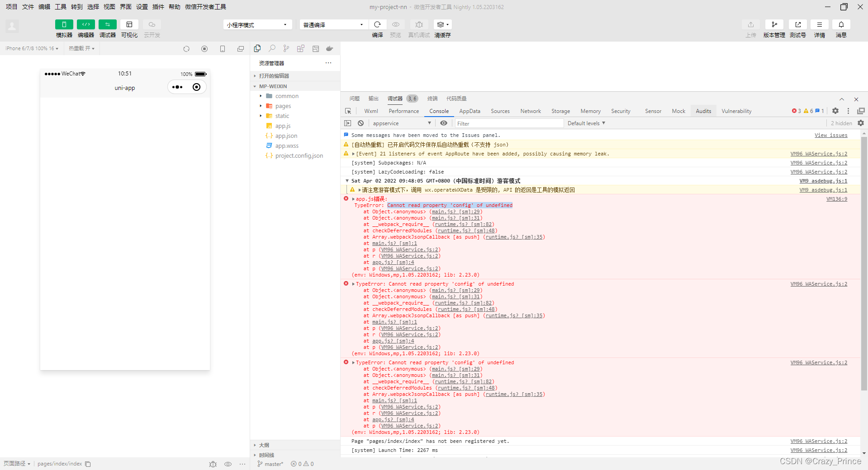This screenshot has width=868, height=470.
Task: Open the 普通编译 compile mode dropdown
Action: click(334, 25)
